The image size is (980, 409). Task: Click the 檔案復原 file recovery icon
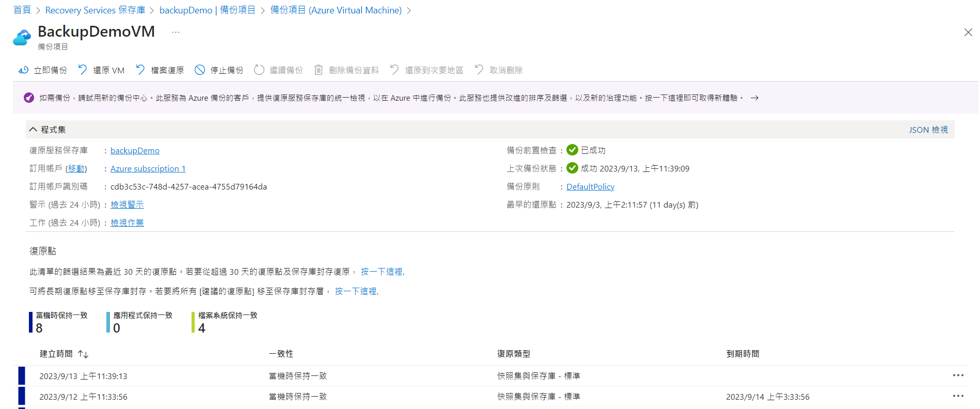[x=140, y=70]
